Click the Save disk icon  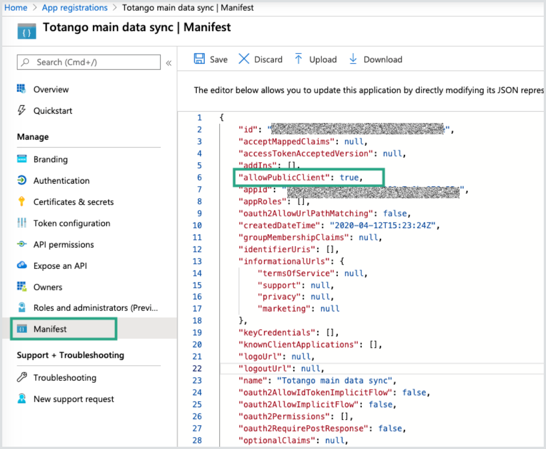click(199, 59)
